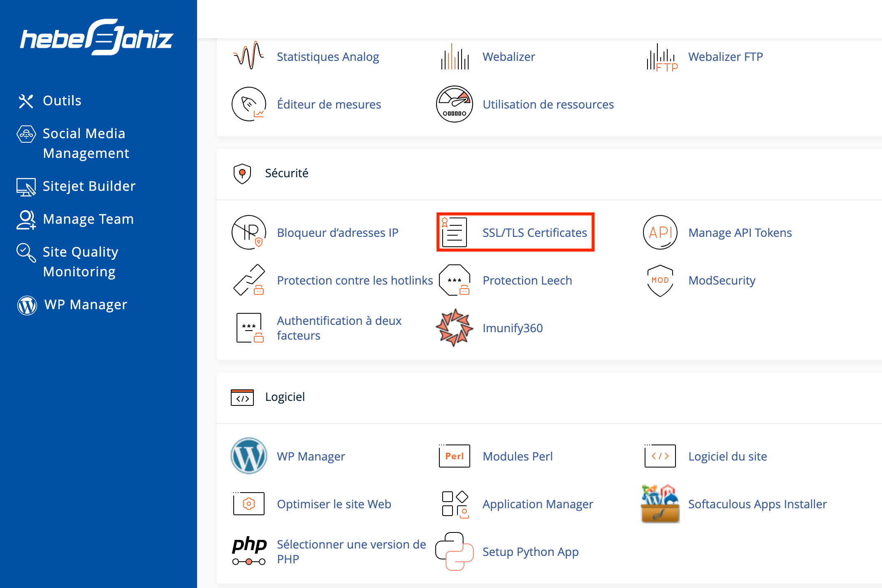Click the Social Media Management icon
The height and width of the screenshot is (588, 882).
coord(26,134)
